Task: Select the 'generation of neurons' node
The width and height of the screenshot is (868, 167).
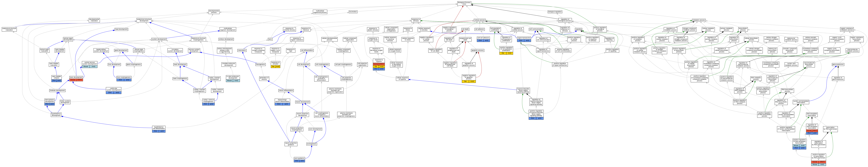Action: click(264, 78)
